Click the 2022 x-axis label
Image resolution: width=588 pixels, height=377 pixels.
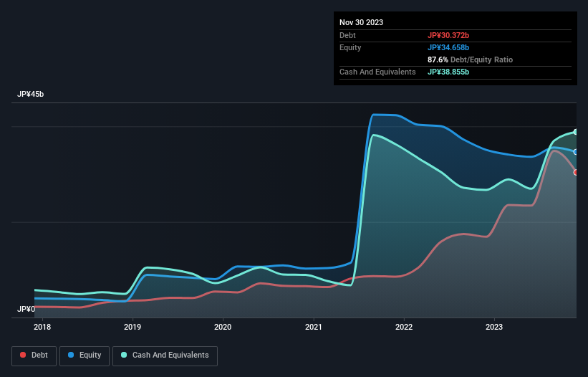tap(404, 327)
